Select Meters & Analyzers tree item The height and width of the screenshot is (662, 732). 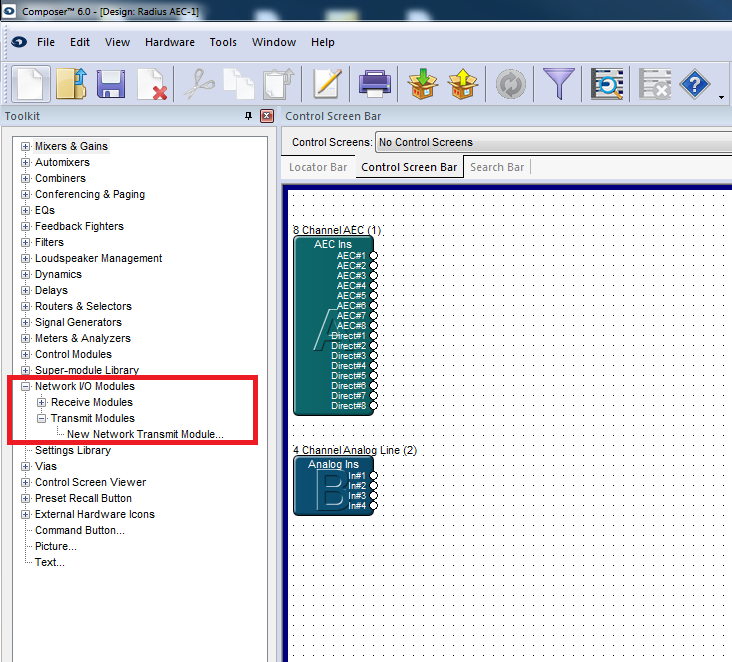[x=83, y=338]
